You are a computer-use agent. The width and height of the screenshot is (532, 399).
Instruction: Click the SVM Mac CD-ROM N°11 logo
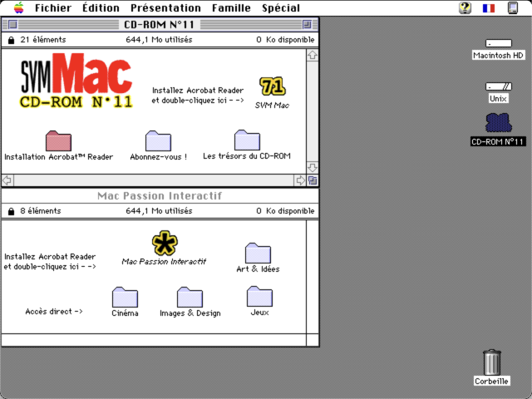(x=76, y=81)
